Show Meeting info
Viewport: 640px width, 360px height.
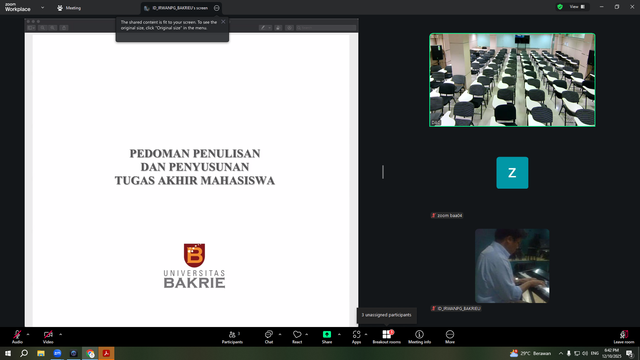[x=419, y=337]
